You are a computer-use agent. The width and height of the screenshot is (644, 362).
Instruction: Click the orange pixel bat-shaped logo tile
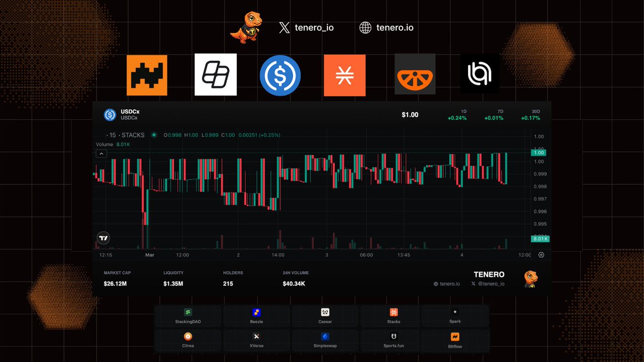pyautogui.click(x=147, y=75)
